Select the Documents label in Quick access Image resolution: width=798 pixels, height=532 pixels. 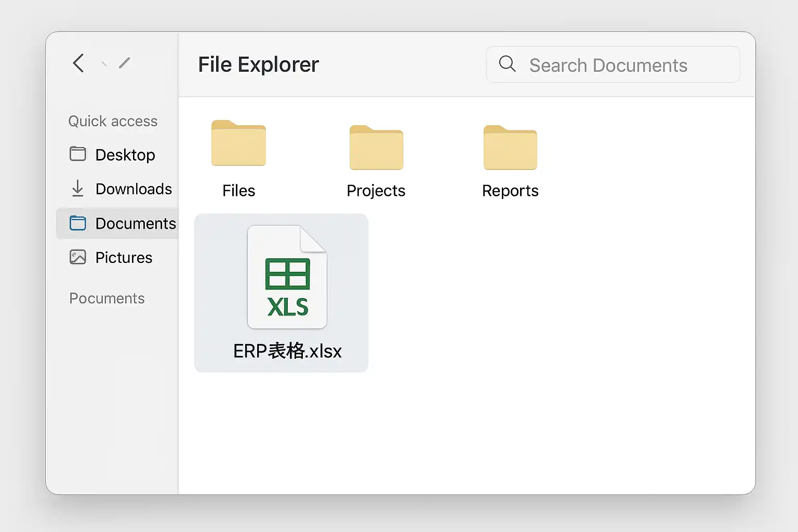(136, 223)
